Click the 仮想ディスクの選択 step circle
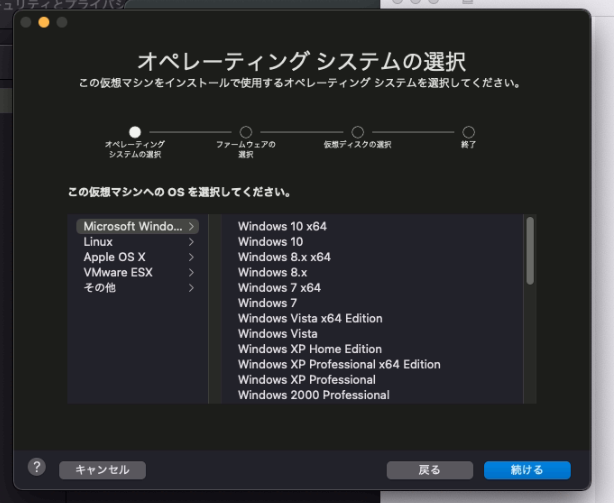The width and height of the screenshot is (614, 503). 358,132
